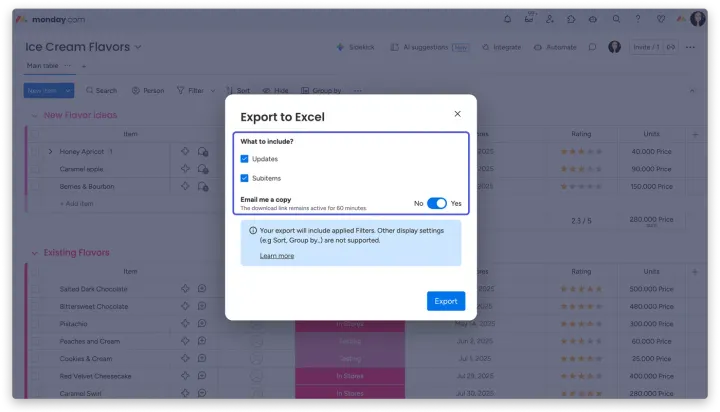The image size is (720, 412).
Task: Open the toolbar more options dots
Action: point(358,90)
